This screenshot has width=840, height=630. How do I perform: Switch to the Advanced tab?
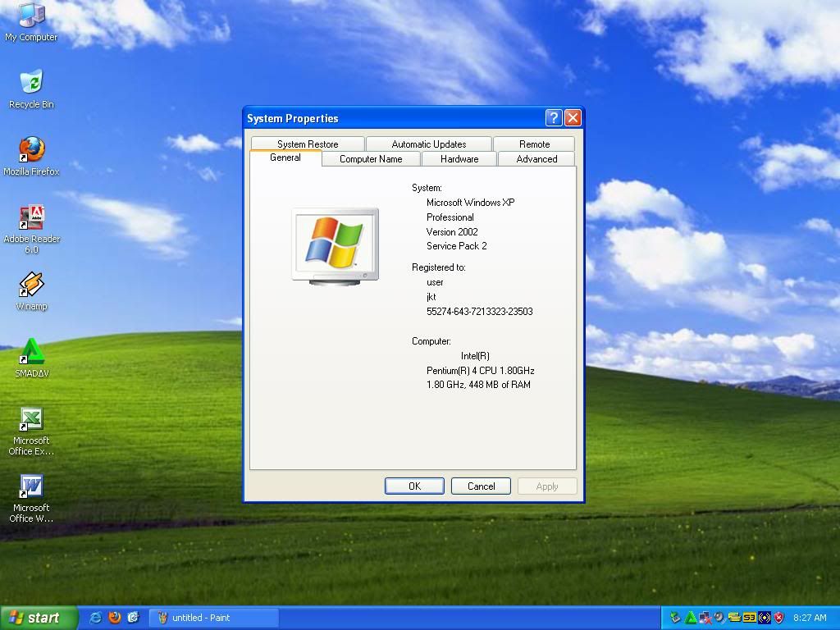[x=536, y=159]
